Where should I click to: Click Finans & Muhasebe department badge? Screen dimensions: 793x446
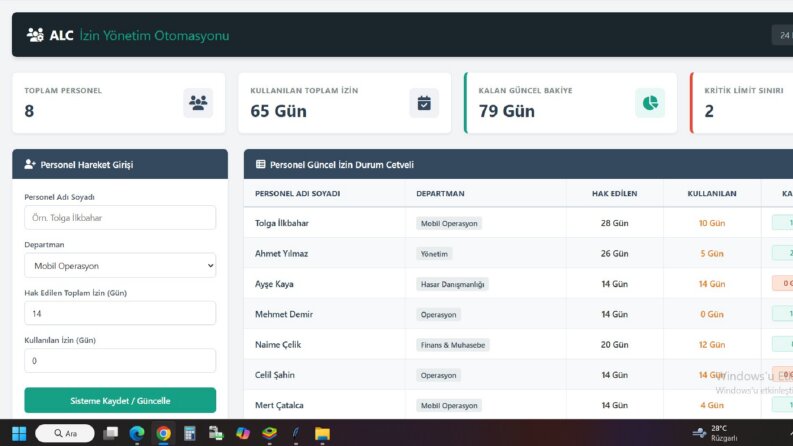[453, 345]
